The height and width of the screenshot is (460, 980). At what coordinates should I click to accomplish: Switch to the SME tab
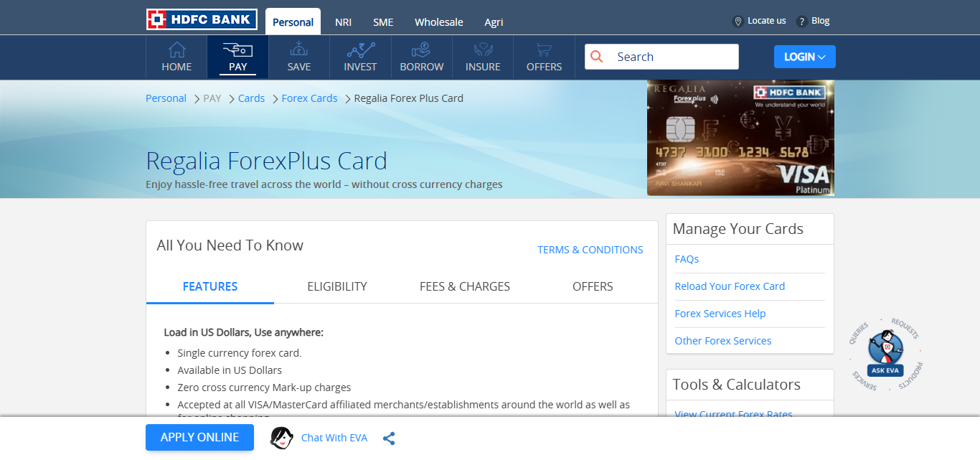(383, 22)
